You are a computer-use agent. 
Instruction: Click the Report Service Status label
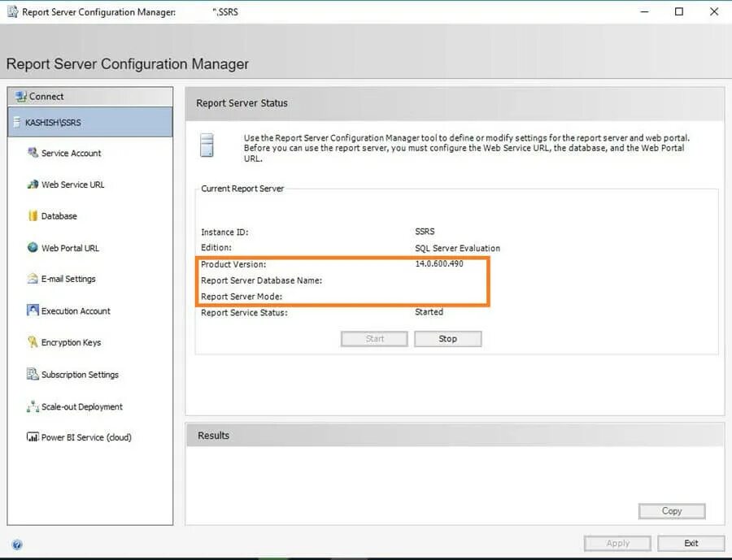244,313
